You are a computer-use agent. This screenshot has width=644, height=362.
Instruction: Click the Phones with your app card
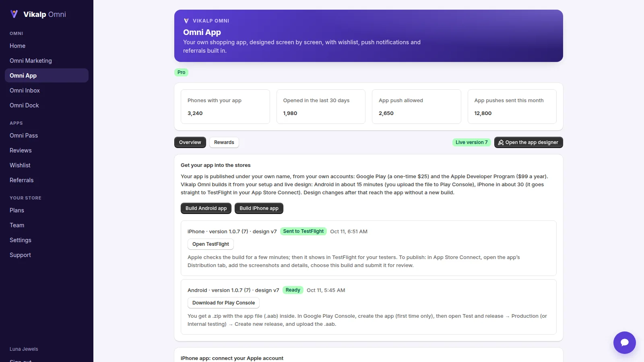(x=225, y=107)
